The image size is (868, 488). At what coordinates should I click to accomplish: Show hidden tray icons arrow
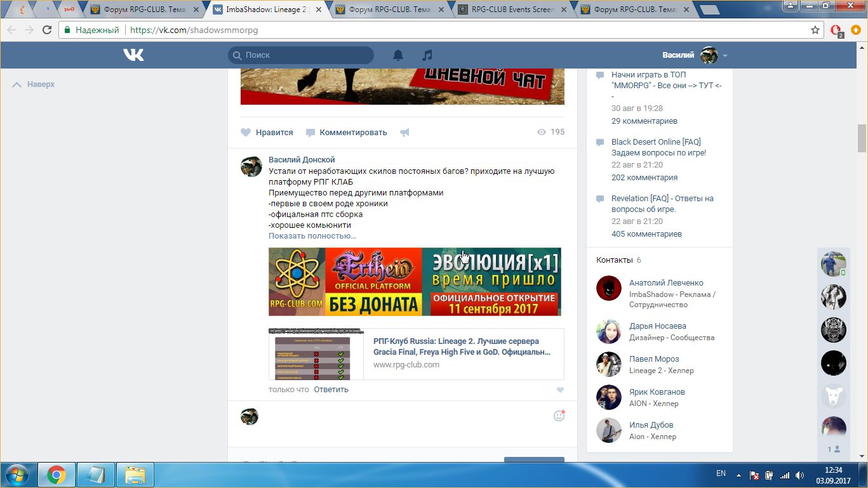coord(738,475)
